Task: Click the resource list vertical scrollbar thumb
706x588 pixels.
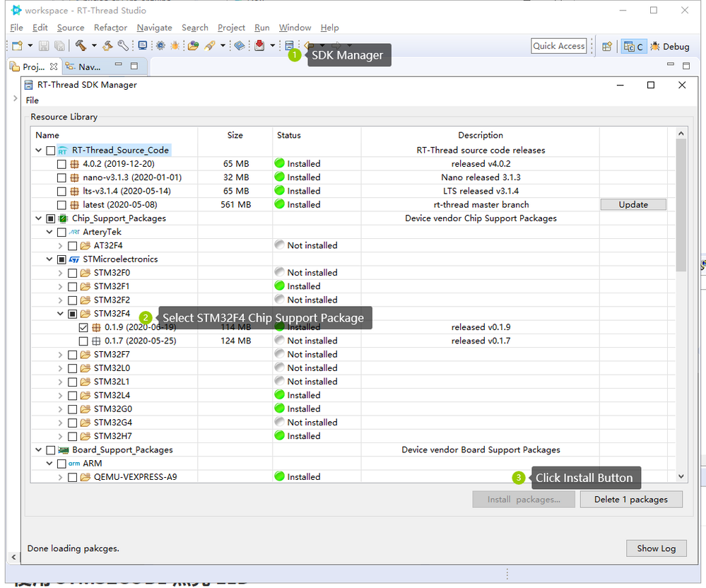Action: coord(681,205)
